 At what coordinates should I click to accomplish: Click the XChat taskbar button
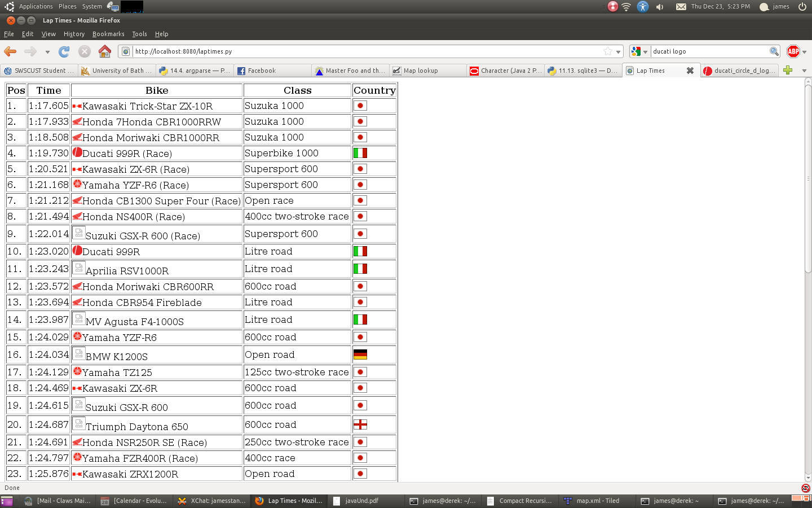(x=212, y=501)
